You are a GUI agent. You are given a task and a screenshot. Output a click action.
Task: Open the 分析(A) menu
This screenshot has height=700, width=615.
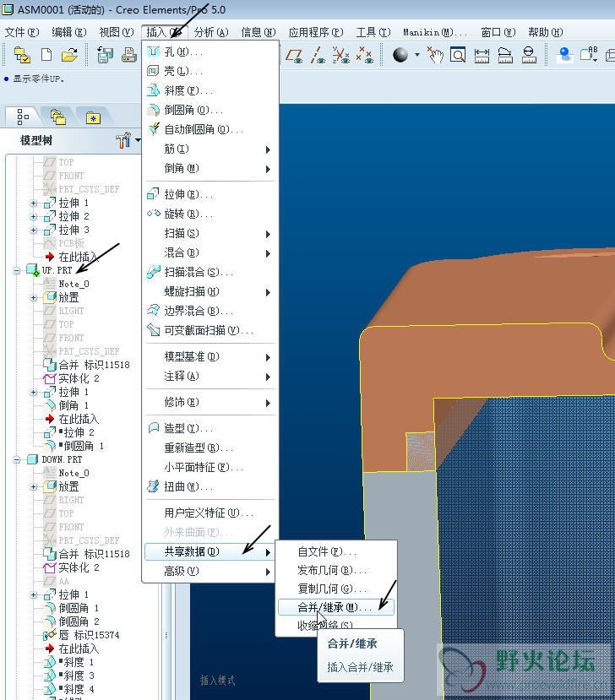211,32
